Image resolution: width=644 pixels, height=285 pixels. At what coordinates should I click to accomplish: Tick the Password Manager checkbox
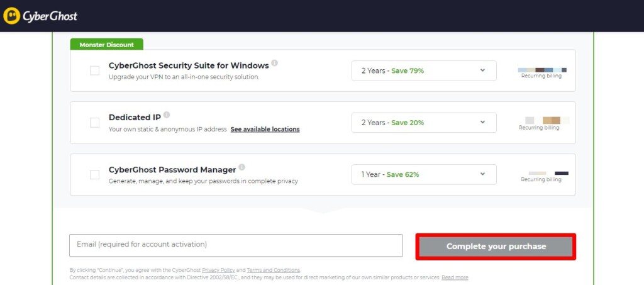pyautogui.click(x=94, y=174)
